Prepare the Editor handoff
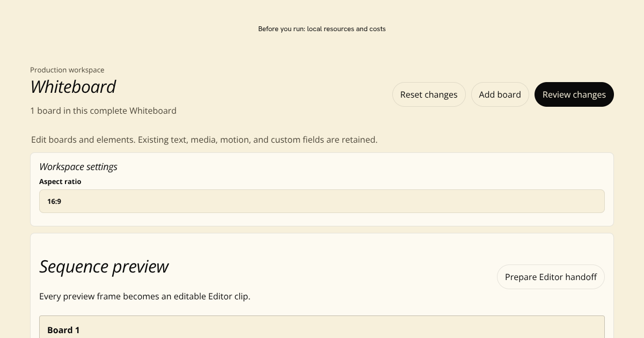 pos(551,277)
